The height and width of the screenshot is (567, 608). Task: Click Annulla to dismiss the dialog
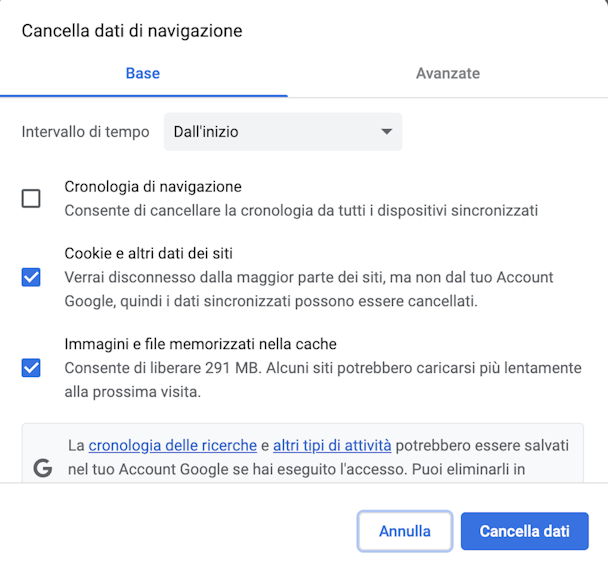(405, 531)
